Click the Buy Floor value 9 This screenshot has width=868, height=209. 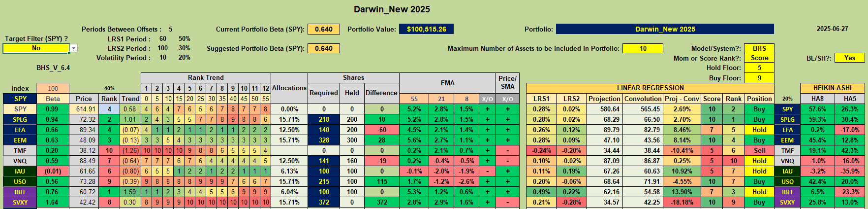tap(759, 78)
